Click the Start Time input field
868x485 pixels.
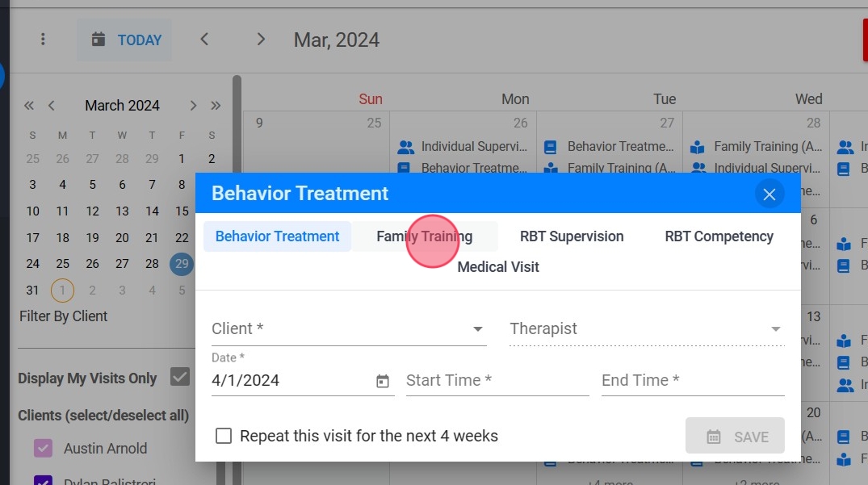click(497, 381)
